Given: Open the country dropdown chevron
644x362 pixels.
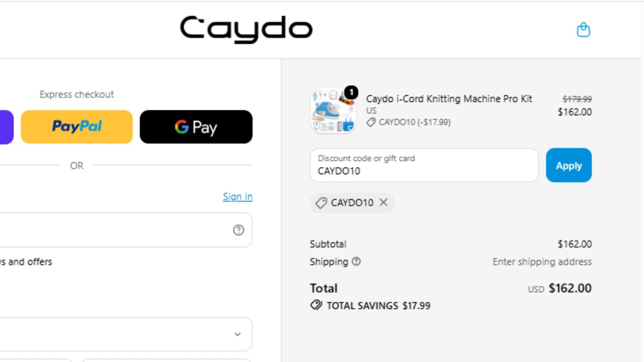Looking at the screenshot, I should pos(237,334).
